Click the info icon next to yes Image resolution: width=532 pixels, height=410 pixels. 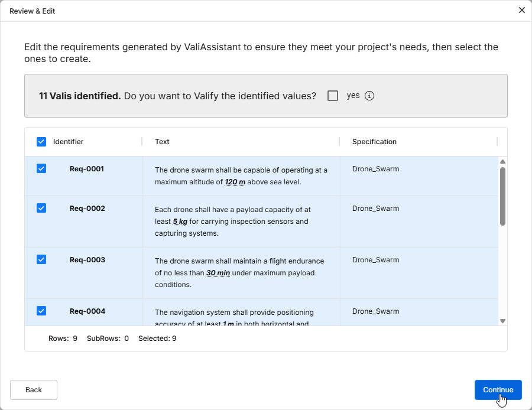[369, 96]
